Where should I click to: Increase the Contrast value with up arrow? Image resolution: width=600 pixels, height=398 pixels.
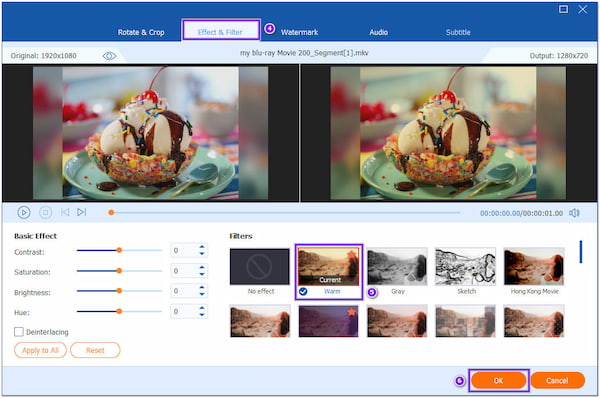(x=202, y=247)
